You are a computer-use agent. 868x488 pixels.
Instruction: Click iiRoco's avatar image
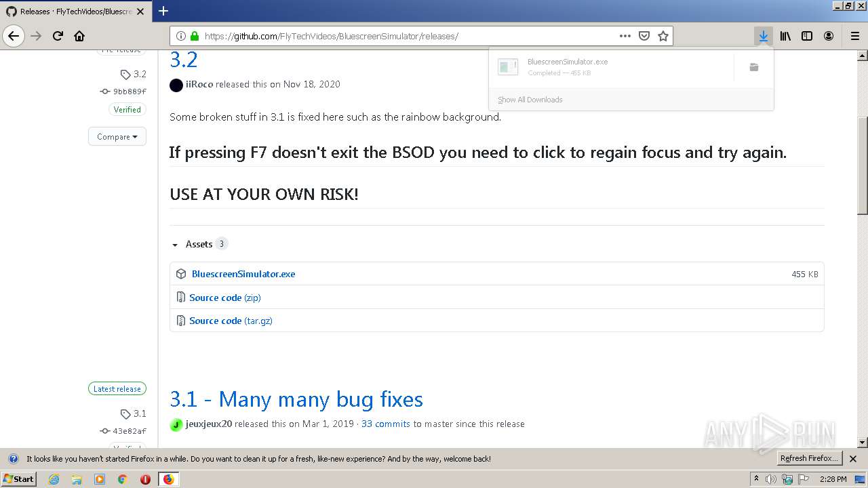176,85
